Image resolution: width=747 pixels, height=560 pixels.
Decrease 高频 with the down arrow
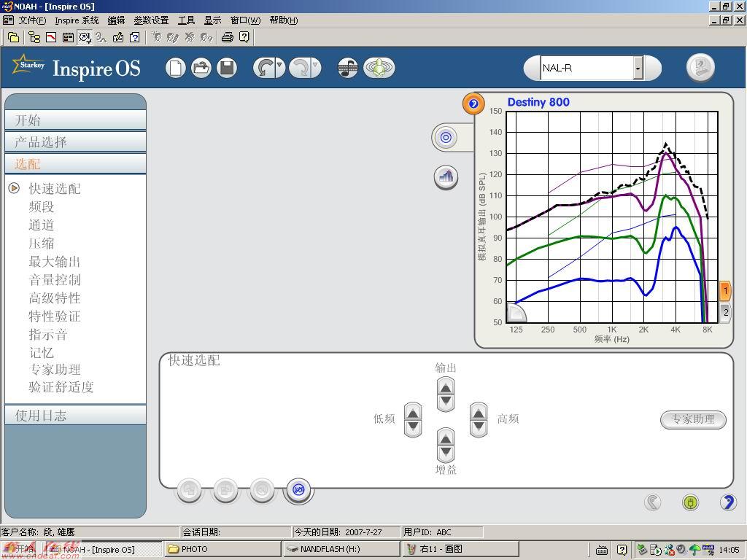pos(479,427)
